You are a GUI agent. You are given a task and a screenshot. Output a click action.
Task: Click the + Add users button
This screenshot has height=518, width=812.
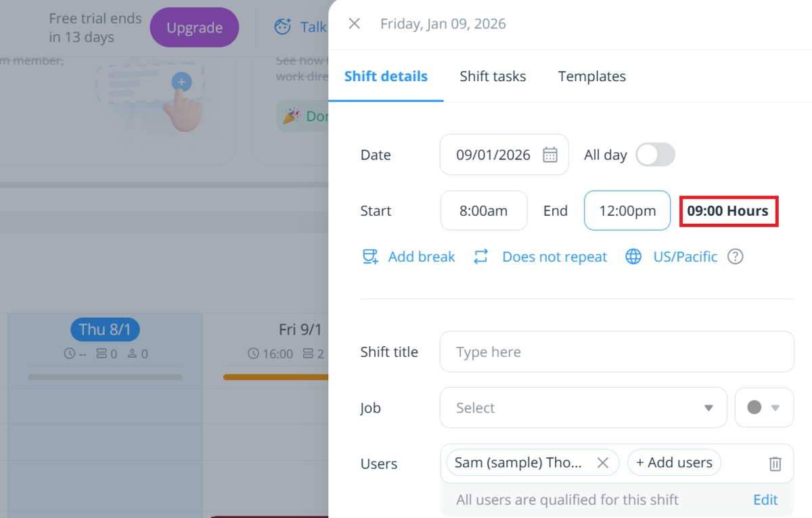(674, 463)
